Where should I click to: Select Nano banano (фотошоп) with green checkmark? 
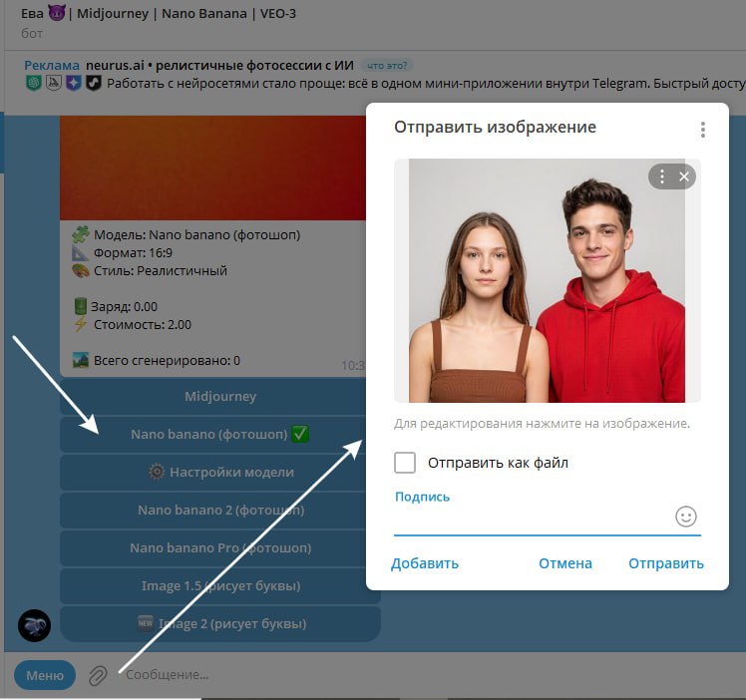pos(219,434)
